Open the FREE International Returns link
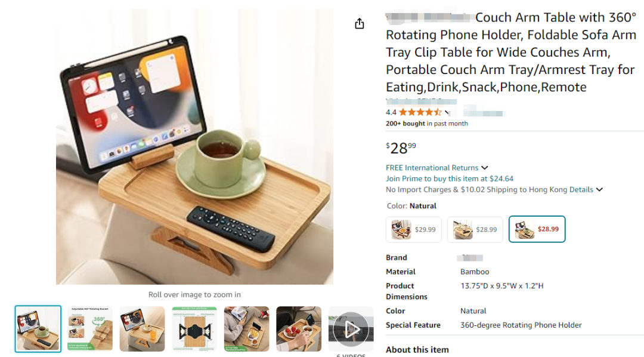Viewport: 644px width, 357px height. [432, 168]
